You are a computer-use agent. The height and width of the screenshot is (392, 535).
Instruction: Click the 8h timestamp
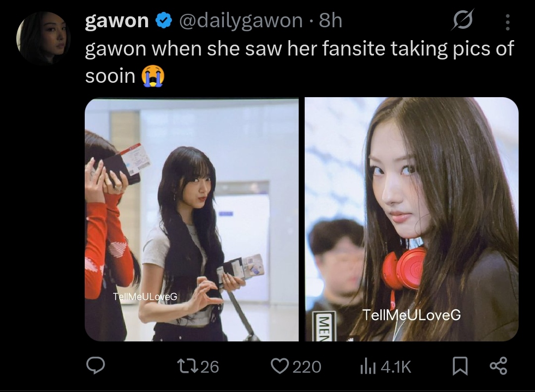pyautogui.click(x=330, y=20)
